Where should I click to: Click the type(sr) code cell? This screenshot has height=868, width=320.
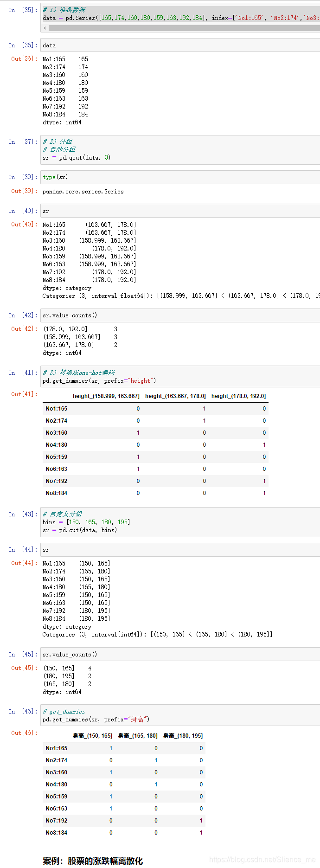coord(180,177)
